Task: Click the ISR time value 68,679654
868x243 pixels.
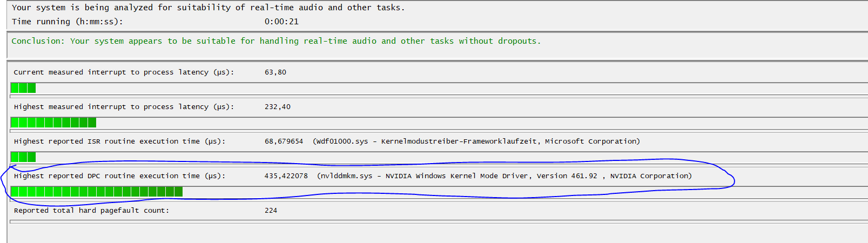Action: click(284, 141)
